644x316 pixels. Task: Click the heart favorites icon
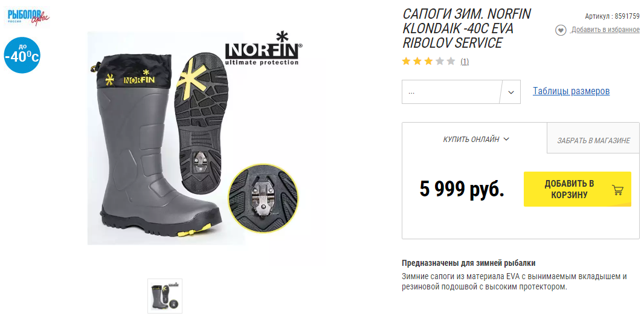coord(561,30)
